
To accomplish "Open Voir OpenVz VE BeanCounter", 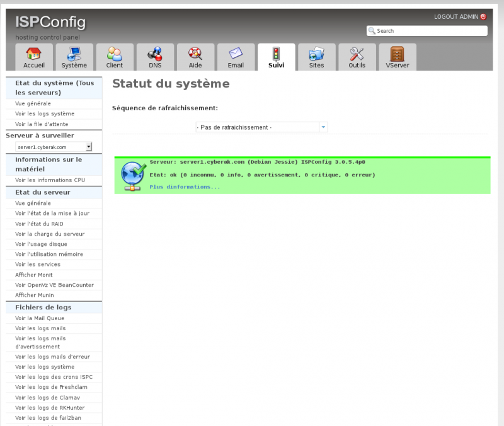I will pos(54,285).
